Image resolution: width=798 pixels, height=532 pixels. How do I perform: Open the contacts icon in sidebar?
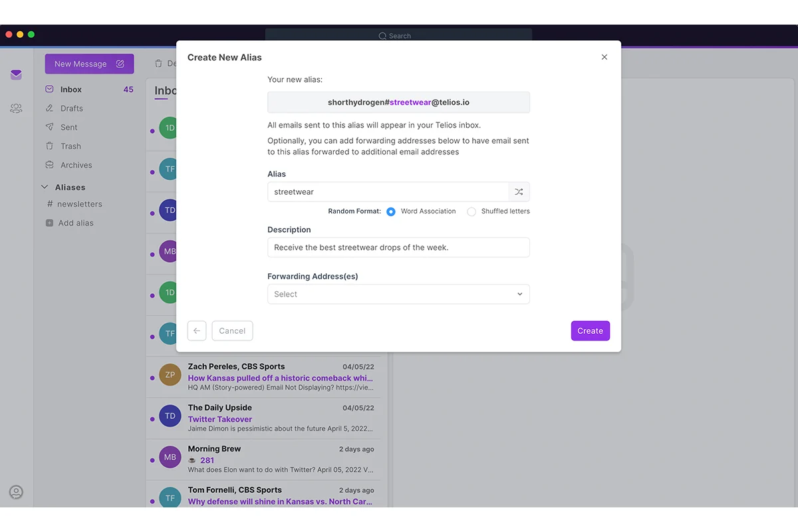(x=16, y=108)
